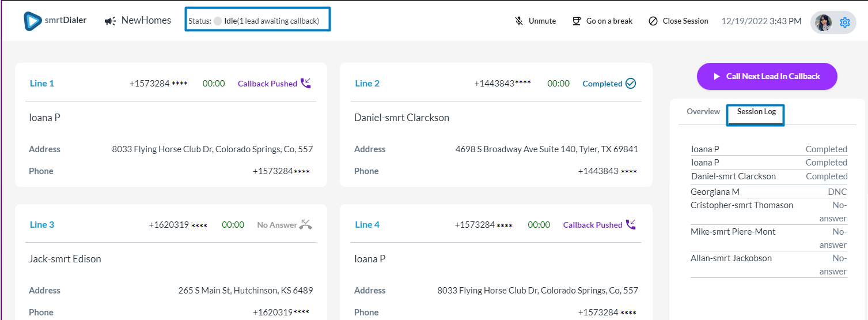Click the NewHomes campaign megaphone icon

click(x=110, y=21)
